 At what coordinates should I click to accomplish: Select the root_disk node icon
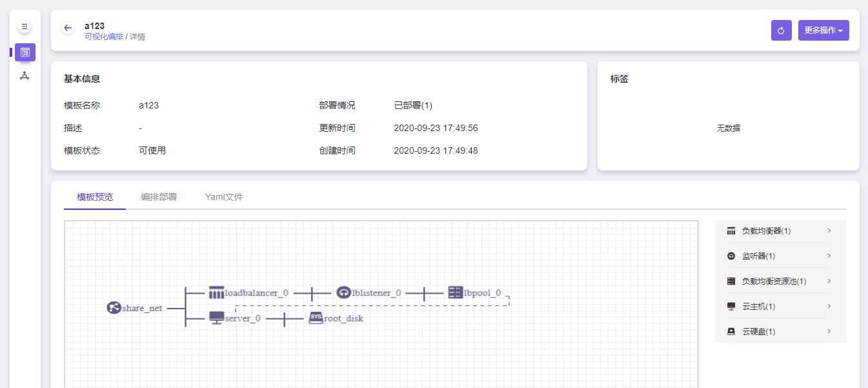pos(316,318)
